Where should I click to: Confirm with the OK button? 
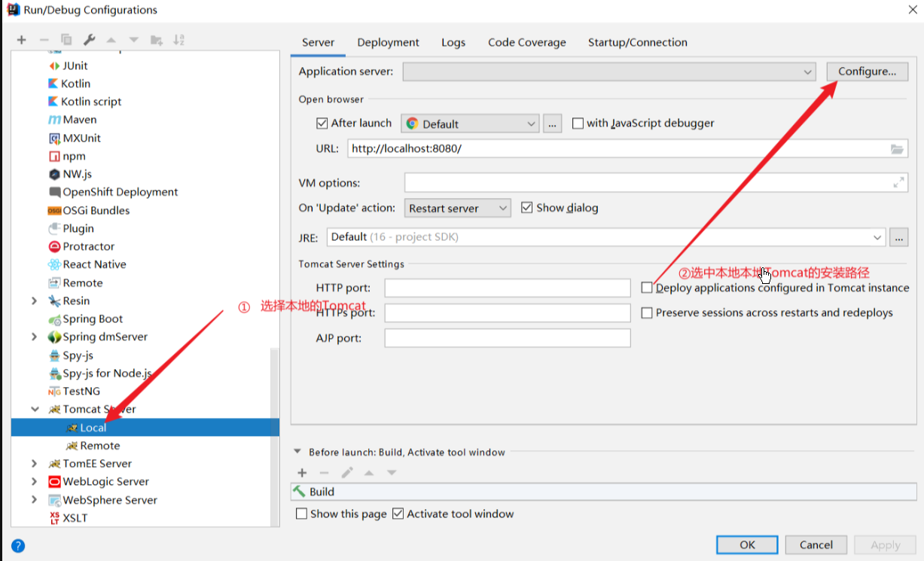pos(748,545)
